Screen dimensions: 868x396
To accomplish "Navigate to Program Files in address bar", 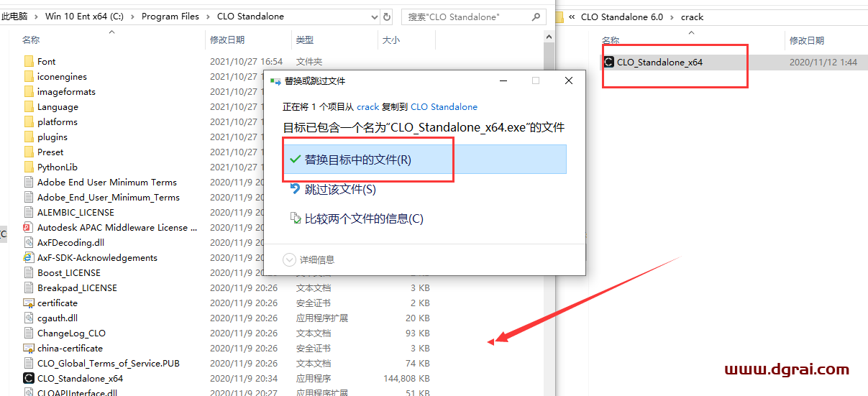I will (x=170, y=17).
